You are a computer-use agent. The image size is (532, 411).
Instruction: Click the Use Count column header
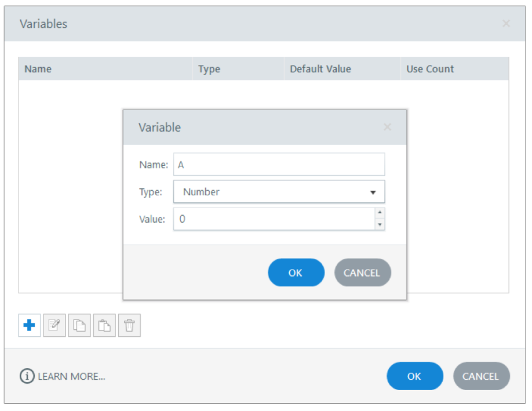coord(429,69)
